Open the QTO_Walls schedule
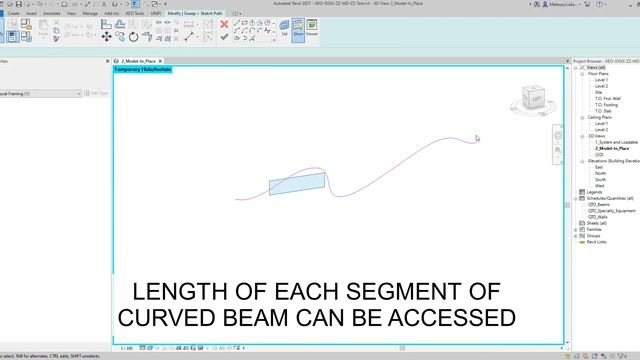Image resolution: width=640 pixels, height=360 pixels. coord(598,217)
